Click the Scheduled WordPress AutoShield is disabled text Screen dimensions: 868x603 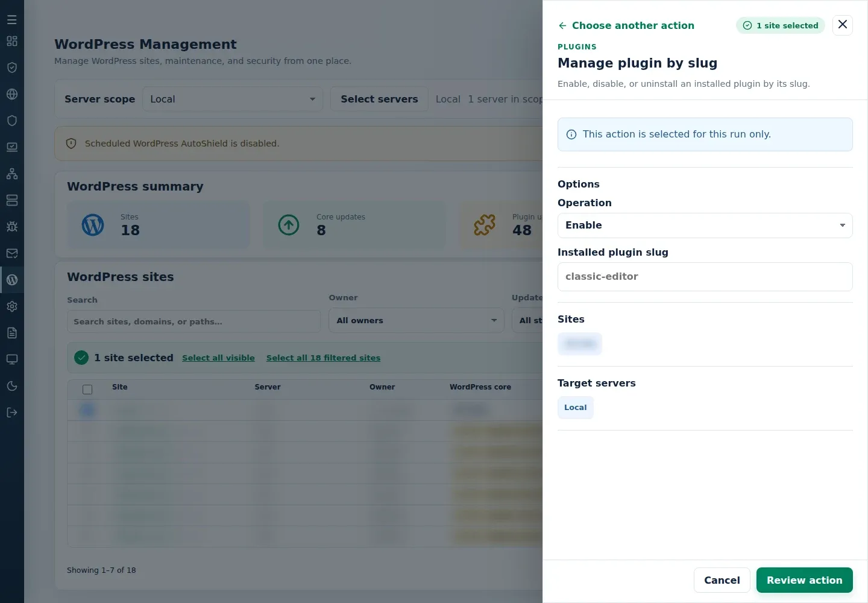(x=182, y=144)
